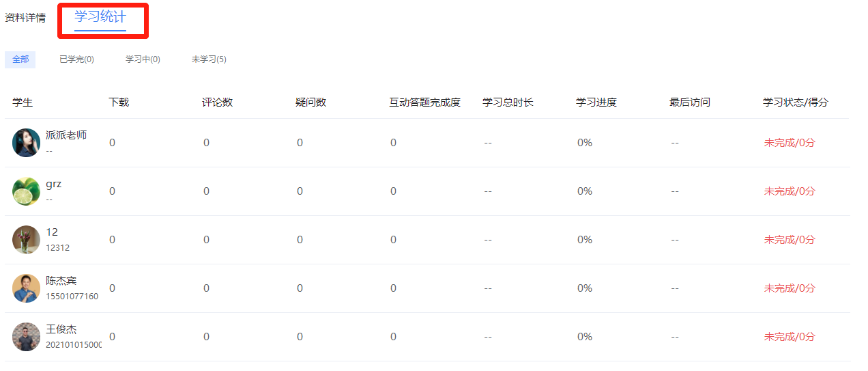Screen dimensions: 868x371
Task: Select student name 陈杰宾
Action: pos(61,281)
